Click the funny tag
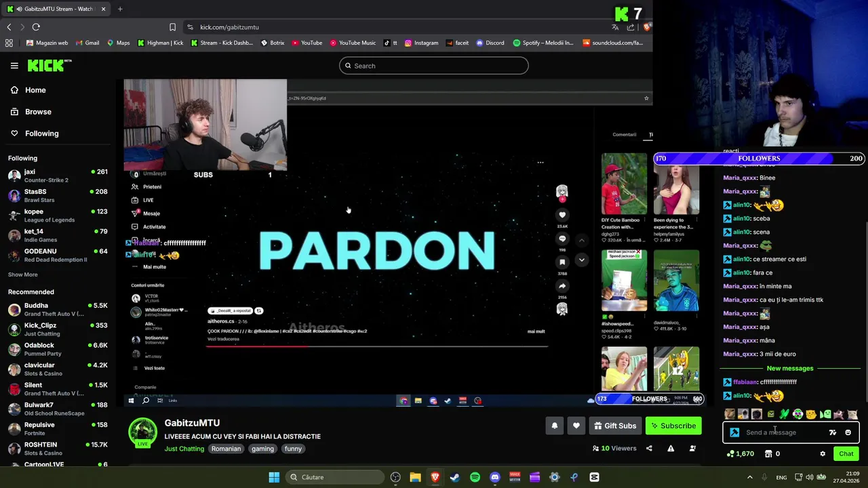868x488 pixels. [293, 449]
